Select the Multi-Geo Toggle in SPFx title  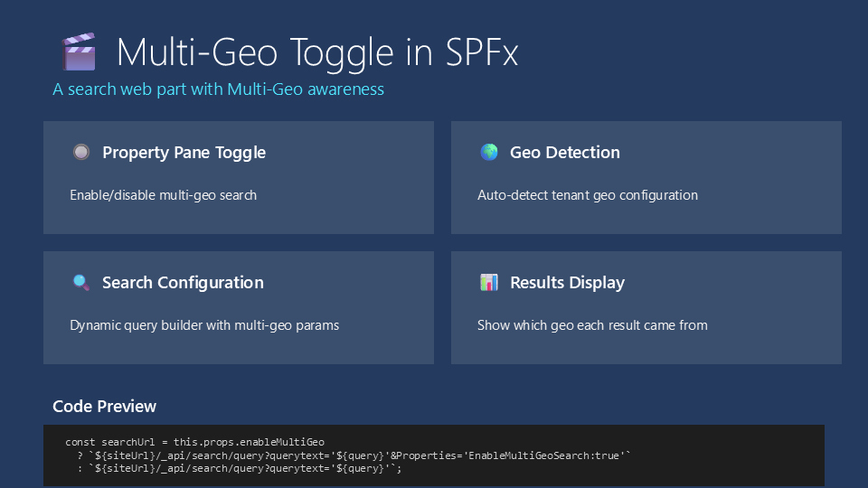317,52
